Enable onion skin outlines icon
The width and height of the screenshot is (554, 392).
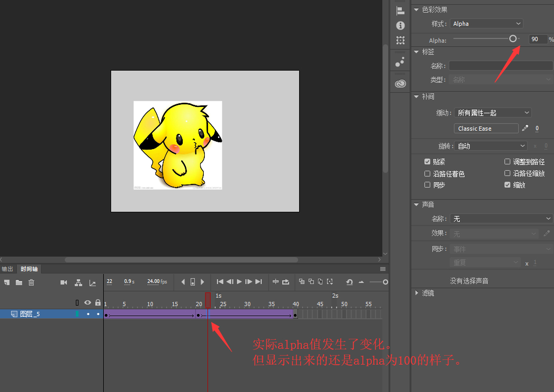[311, 282]
